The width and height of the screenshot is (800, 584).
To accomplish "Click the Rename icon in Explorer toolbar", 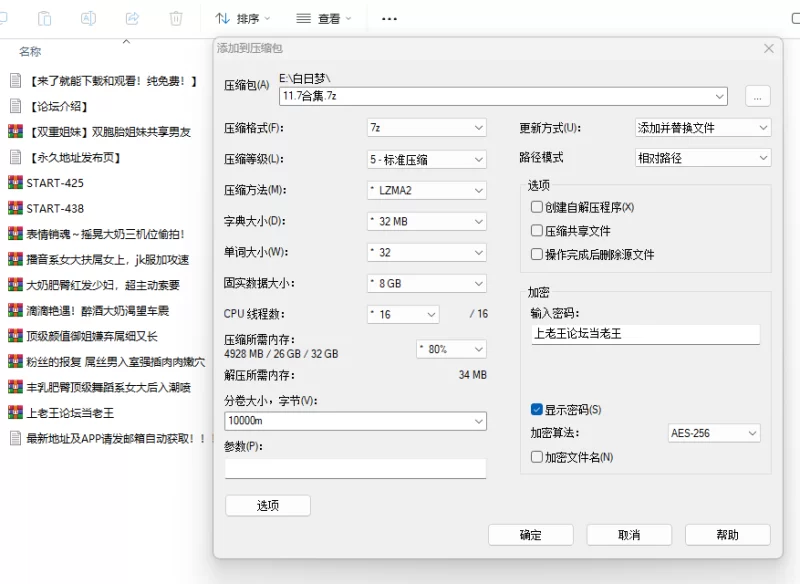I will 88,18.
